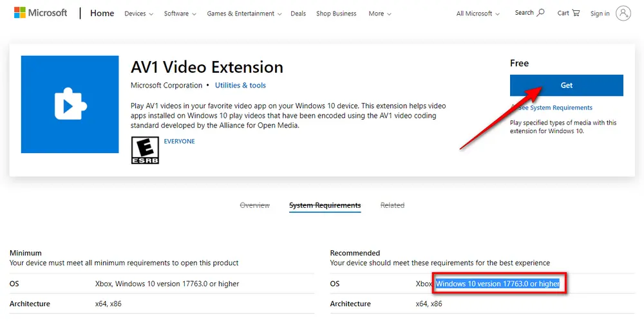Image resolution: width=644 pixels, height=321 pixels.
Task: Click the Microsoft logo
Action: (x=40, y=13)
